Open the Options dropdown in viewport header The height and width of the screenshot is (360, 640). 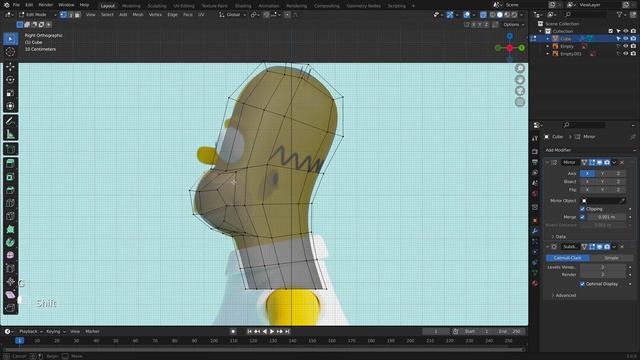pyautogui.click(x=513, y=24)
